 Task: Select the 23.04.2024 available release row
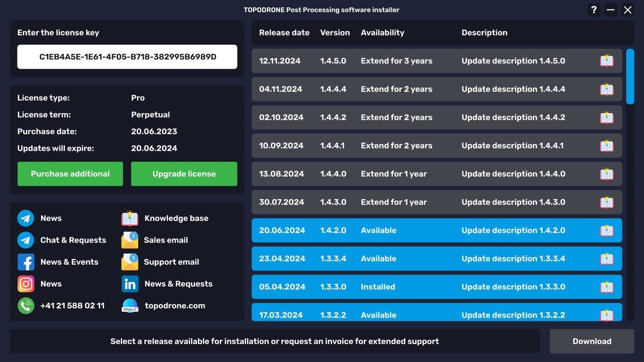coord(437,259)
